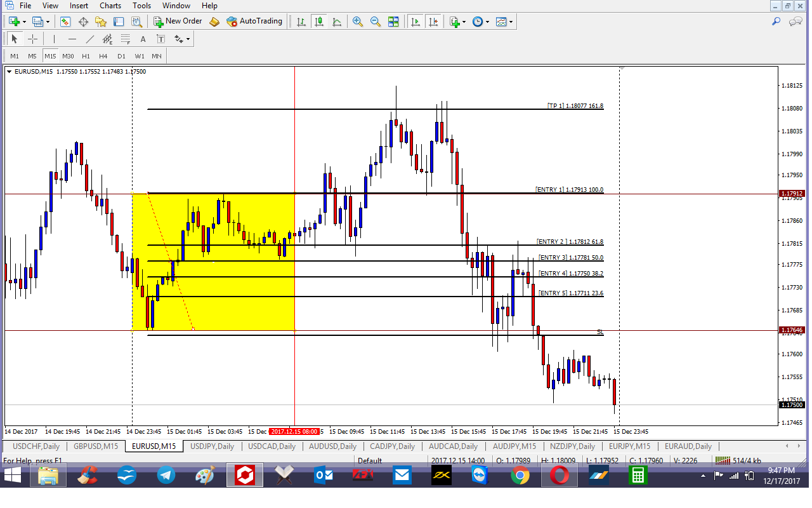Switch timeframe to M30
Image resolution: width=812 pixels, height=508 pixels.
[x=68, y=56]
